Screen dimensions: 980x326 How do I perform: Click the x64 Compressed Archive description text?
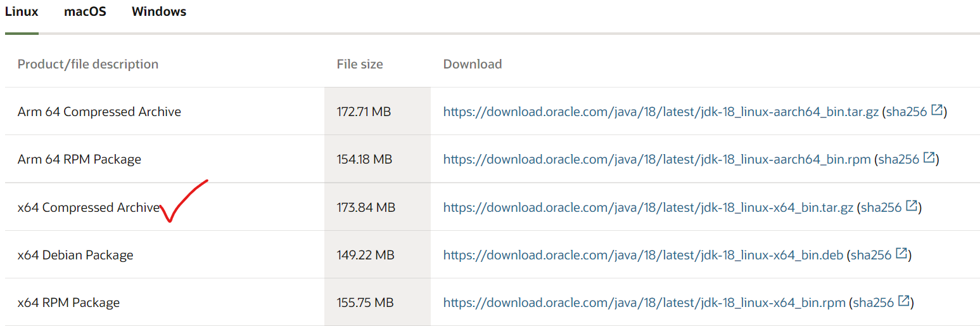(89, 207)
